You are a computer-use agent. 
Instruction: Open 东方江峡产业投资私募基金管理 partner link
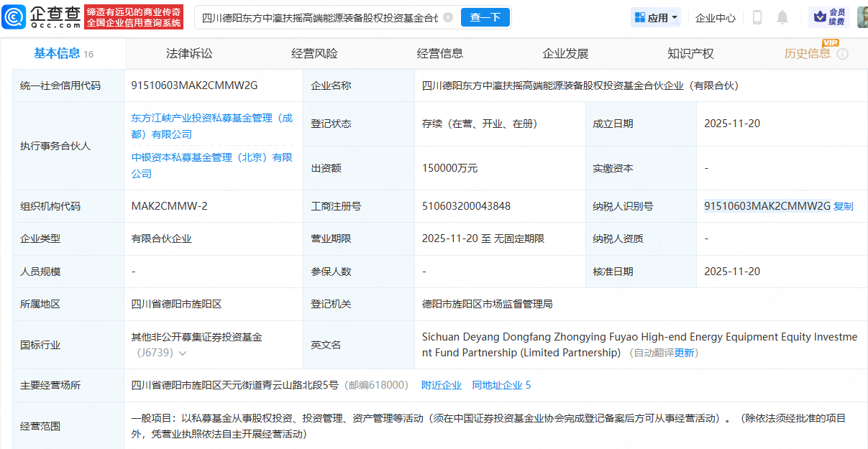pos(211,126)
